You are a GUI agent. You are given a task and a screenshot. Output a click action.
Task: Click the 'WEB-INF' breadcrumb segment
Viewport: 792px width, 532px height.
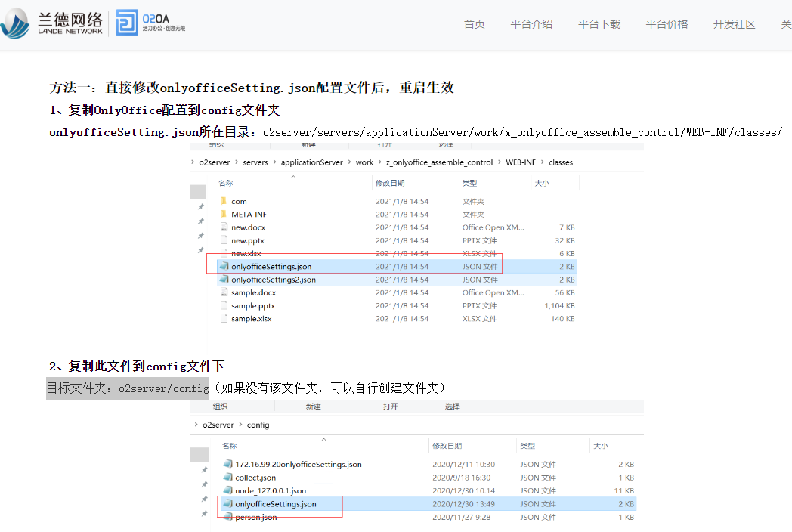pyautogui.click(x=521, y=162)
